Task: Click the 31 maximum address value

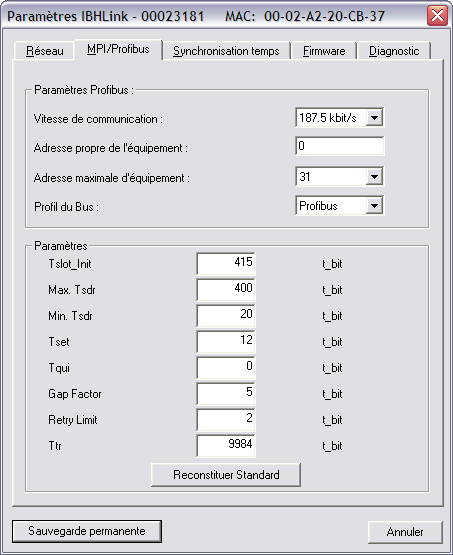Action: [305, 177]
